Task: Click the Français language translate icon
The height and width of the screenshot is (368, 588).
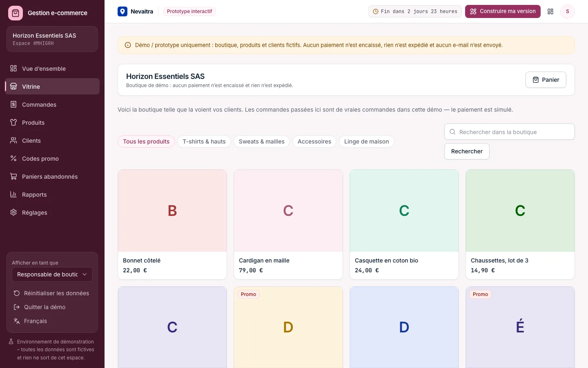Action: click(x=17, y=321)
